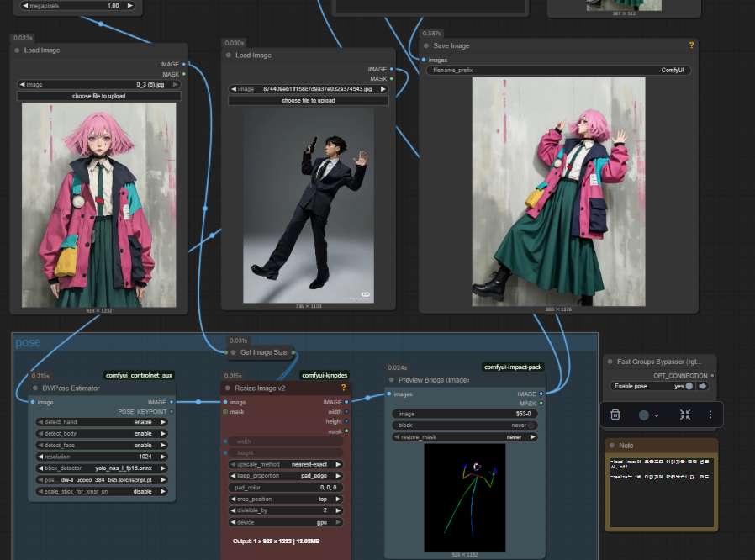Click the collapse dot on DWPose Estimator title

click(x=36, y=388)
